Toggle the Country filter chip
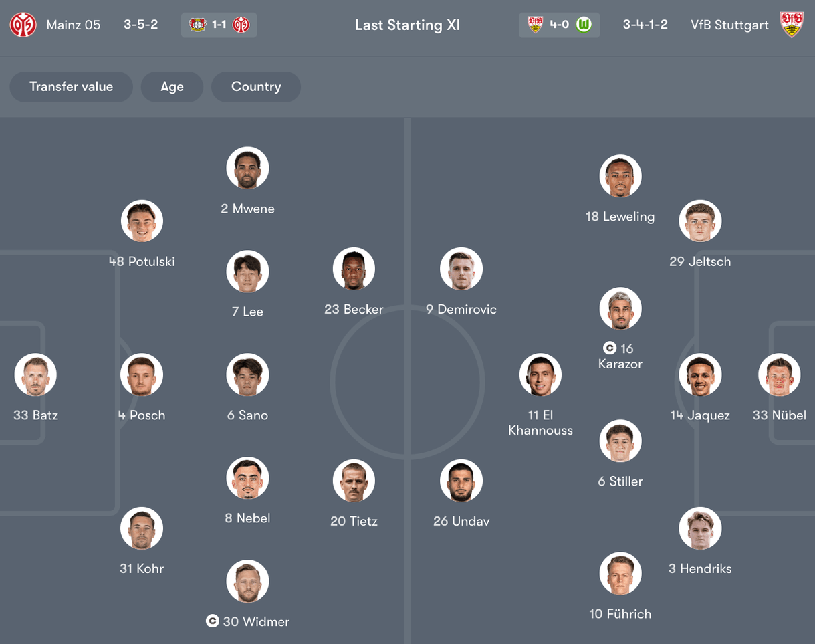Screen dimensions: 815x644 255,87
